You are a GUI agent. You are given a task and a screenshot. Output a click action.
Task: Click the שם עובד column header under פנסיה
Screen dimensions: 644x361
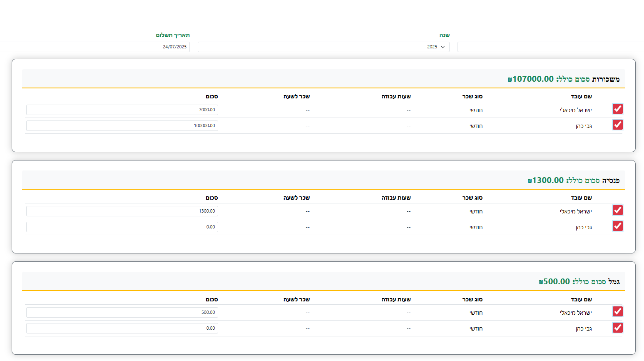click(x=581, y=198)
